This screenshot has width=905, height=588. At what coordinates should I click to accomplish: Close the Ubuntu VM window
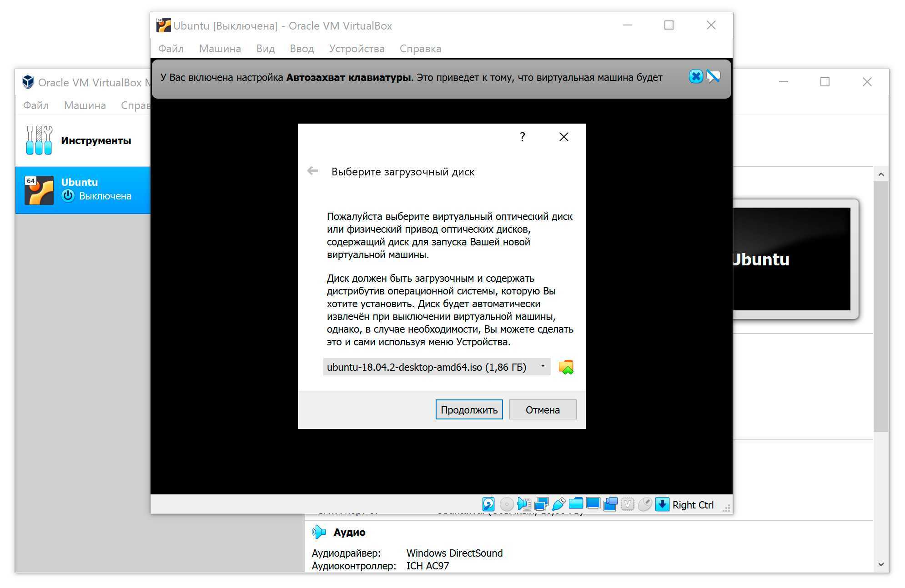pyautogui.click(x=711, y=25)
